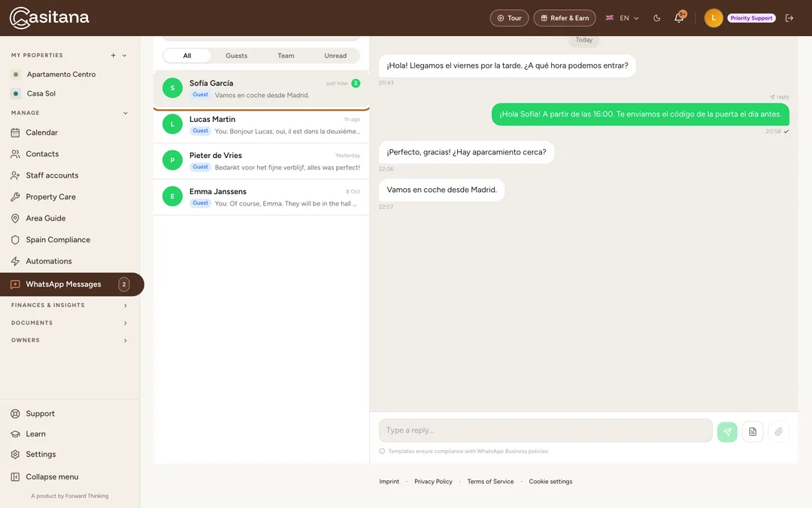The width and height of the screenshot is (812, 508).
Task: Click the Forward Thinking product text
Action: [x=69, y=496]
